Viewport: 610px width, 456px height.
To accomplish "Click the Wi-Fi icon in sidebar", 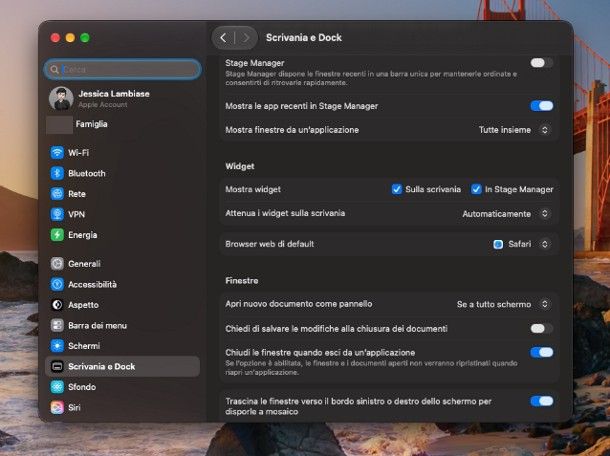I will [x=57, y=153].
